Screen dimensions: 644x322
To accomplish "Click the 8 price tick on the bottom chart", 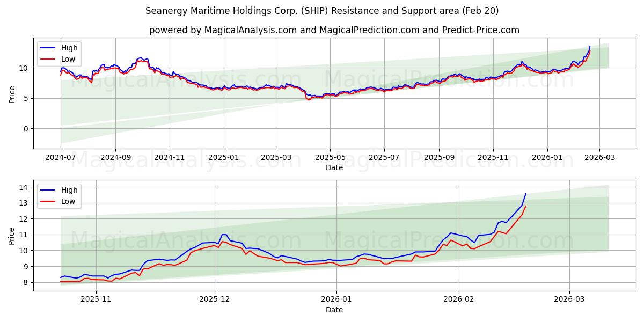I will (x=26, y=282).
